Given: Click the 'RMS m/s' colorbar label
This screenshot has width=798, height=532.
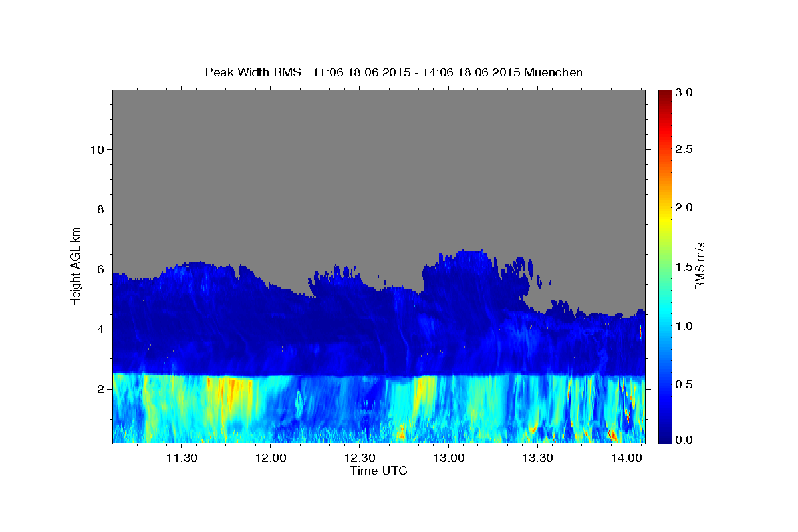Looking at the screenshot, I should click(x=700, y=266).
